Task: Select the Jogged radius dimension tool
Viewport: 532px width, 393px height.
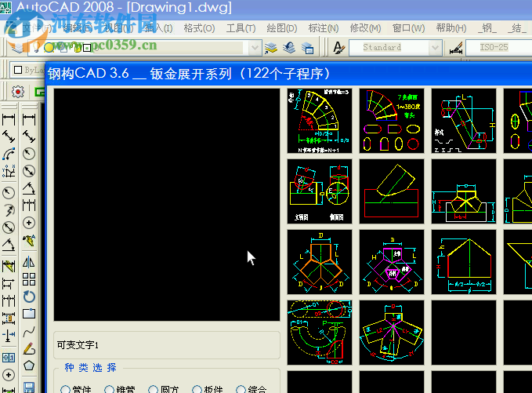Action: coord(9,210)
